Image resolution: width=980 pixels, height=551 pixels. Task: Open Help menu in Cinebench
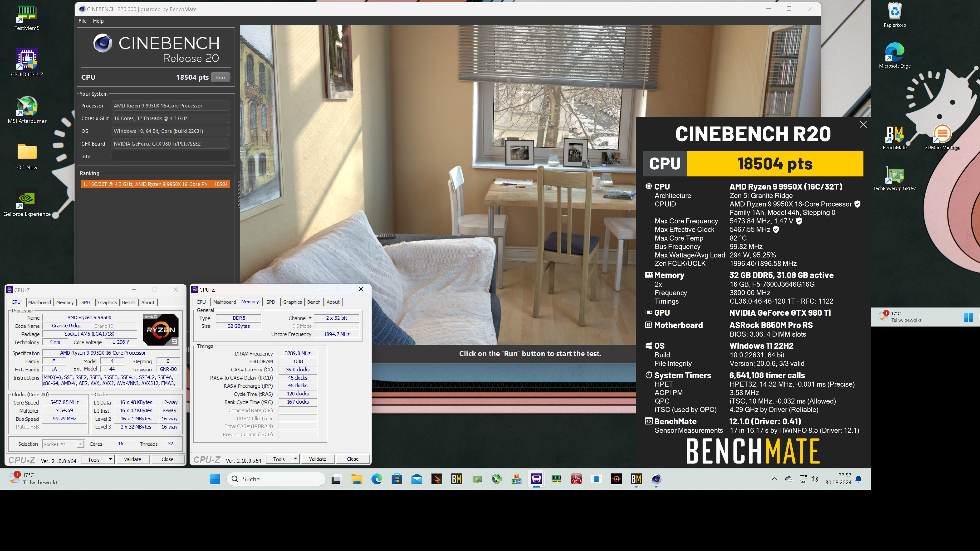98,21
